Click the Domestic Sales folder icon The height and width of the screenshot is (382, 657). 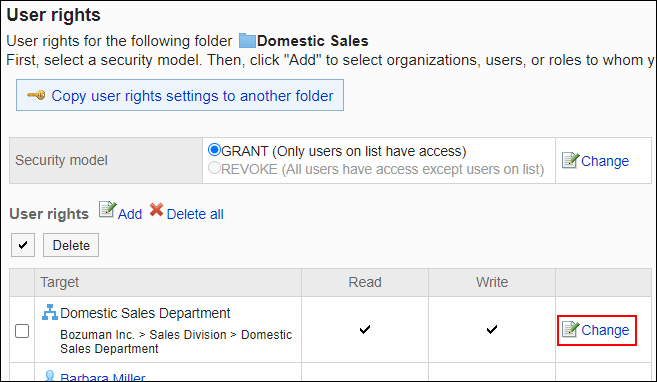point(247,41)
